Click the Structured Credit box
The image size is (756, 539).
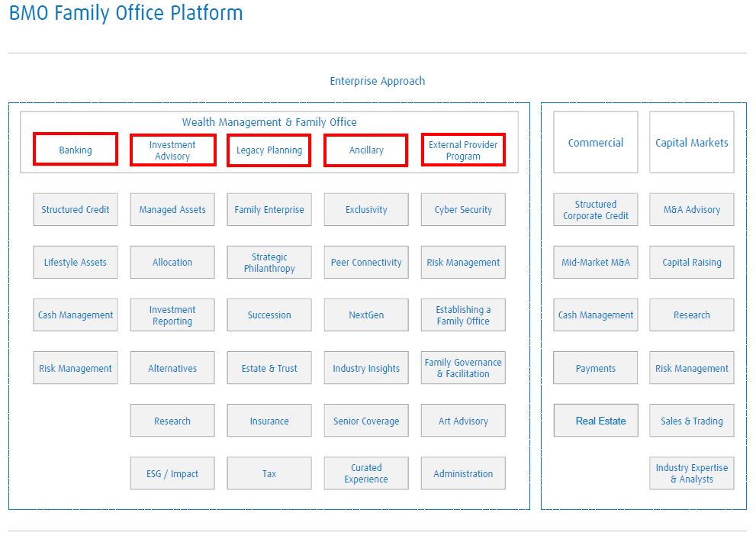click(x=76, y=209)
